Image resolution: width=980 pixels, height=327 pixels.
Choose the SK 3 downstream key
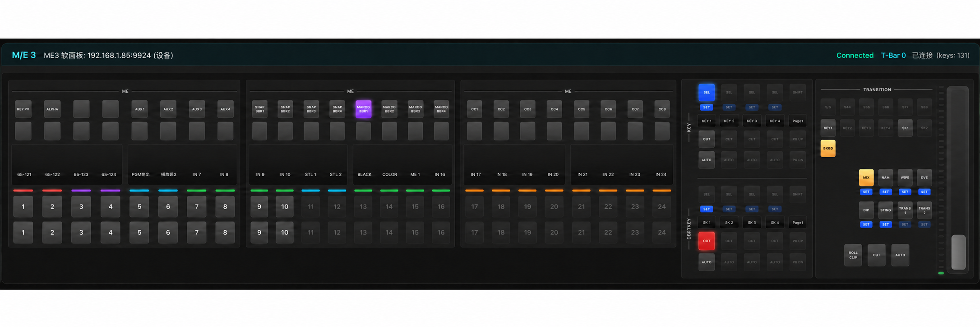[752, 223]
